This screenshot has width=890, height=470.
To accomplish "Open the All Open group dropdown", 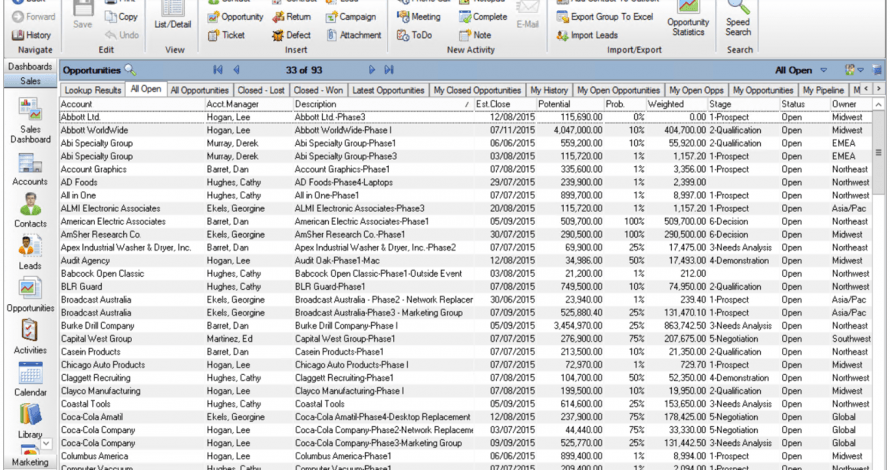I will pos(824,70).
